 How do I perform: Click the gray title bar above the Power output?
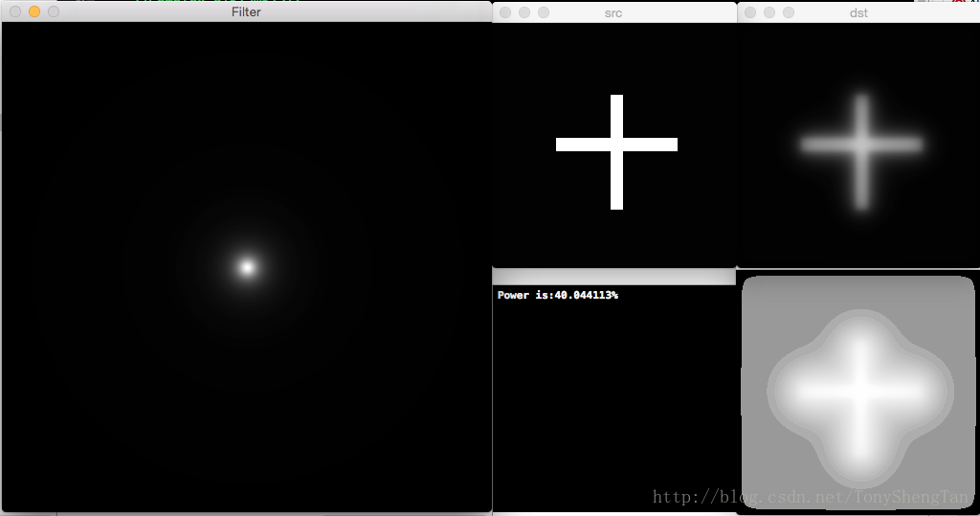613,277
